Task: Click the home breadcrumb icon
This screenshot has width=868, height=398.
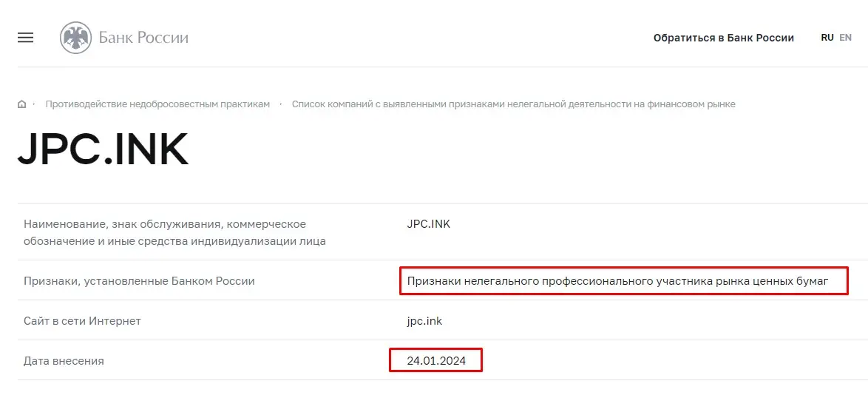Action: pyautogui.click(x=22, y=104)
